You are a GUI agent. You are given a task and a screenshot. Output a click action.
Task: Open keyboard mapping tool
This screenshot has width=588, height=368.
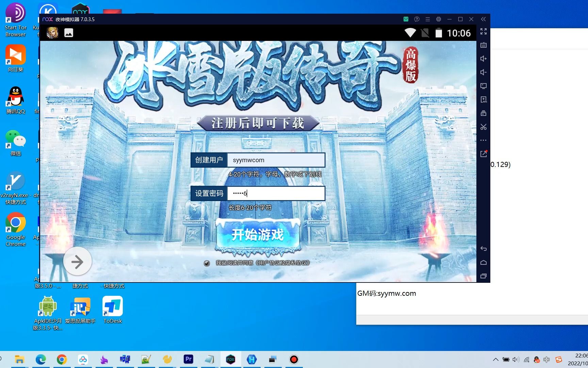(483, 45)
